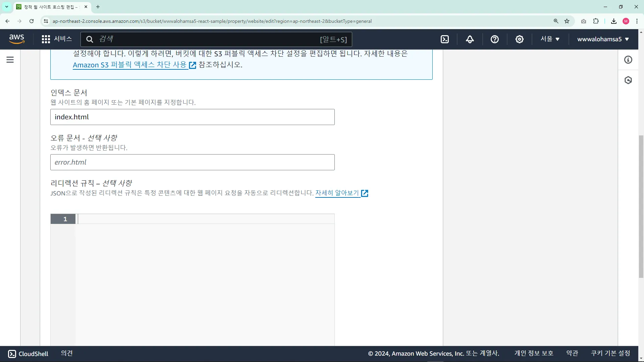Expand the left hamburger navigation menu
Viewport: 644px width, 362px height.
tap(10, 60)
